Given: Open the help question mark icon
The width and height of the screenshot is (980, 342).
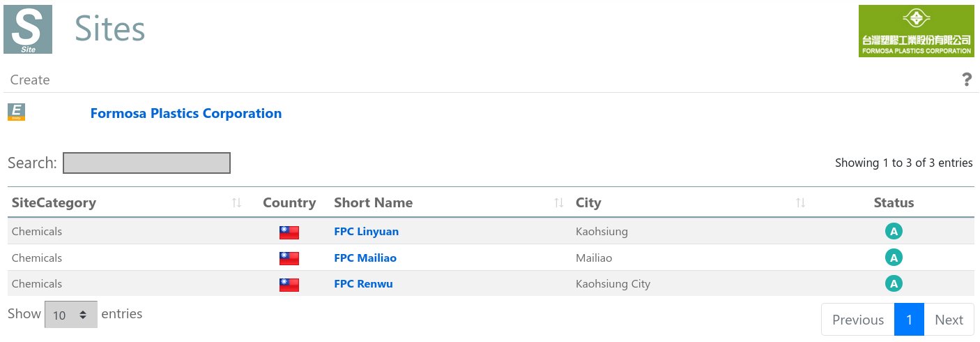Looking at the screenshot, I should coord(967,80).
